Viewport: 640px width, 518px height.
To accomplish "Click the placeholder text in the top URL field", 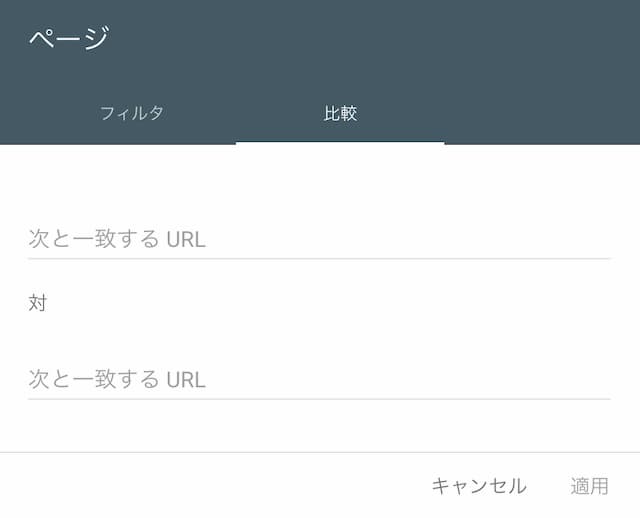I will 117,239.
